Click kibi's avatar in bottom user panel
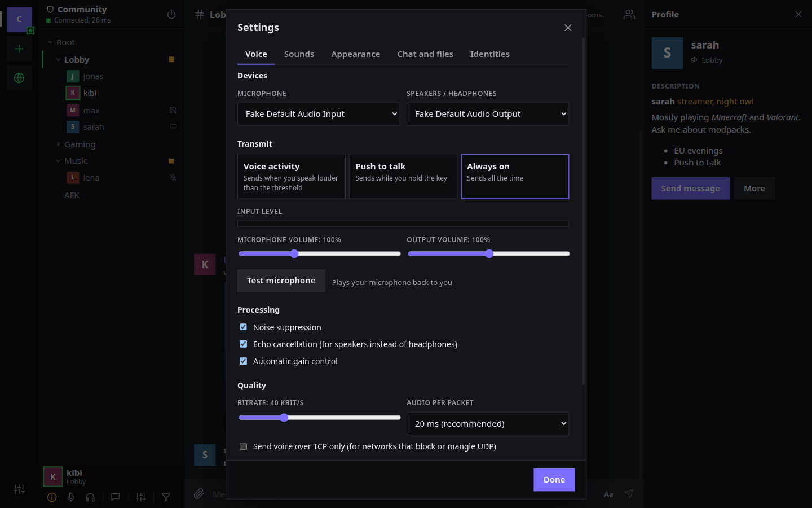 coord(53,477)
